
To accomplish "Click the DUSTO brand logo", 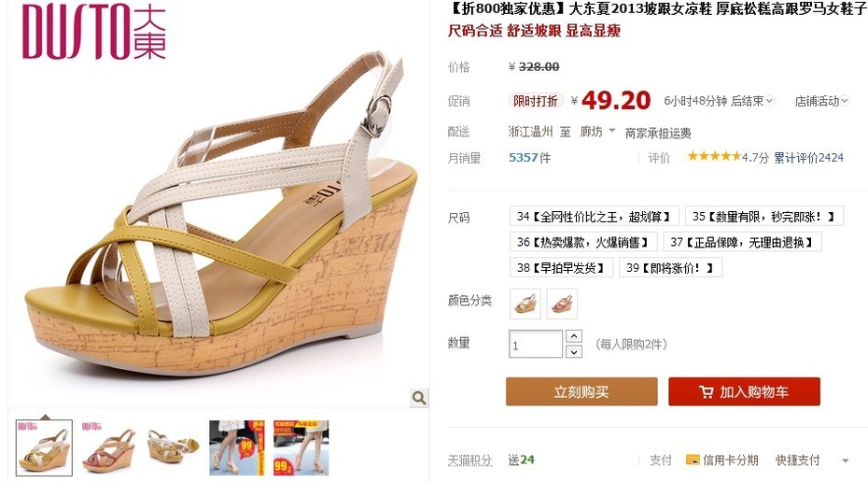I will [x=94, y=32].
